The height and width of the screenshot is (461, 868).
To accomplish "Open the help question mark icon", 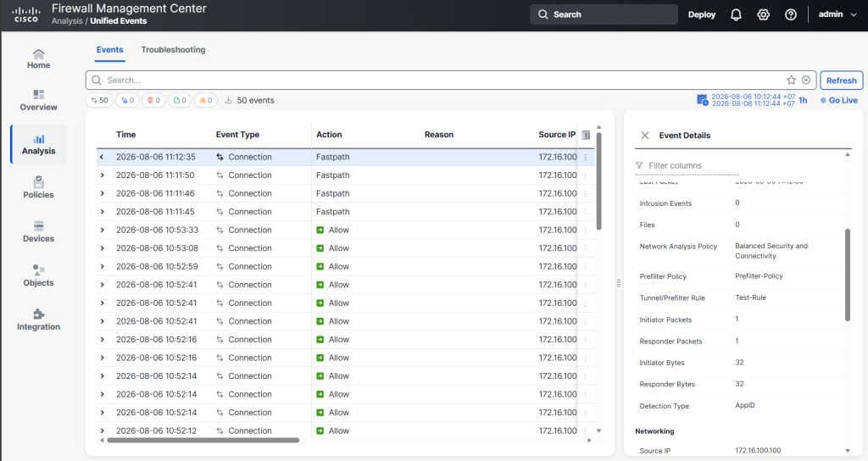I will [791, 15].
